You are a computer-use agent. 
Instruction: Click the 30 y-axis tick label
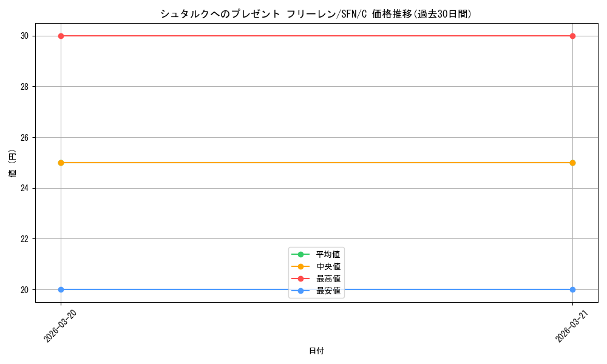point(23,36)
